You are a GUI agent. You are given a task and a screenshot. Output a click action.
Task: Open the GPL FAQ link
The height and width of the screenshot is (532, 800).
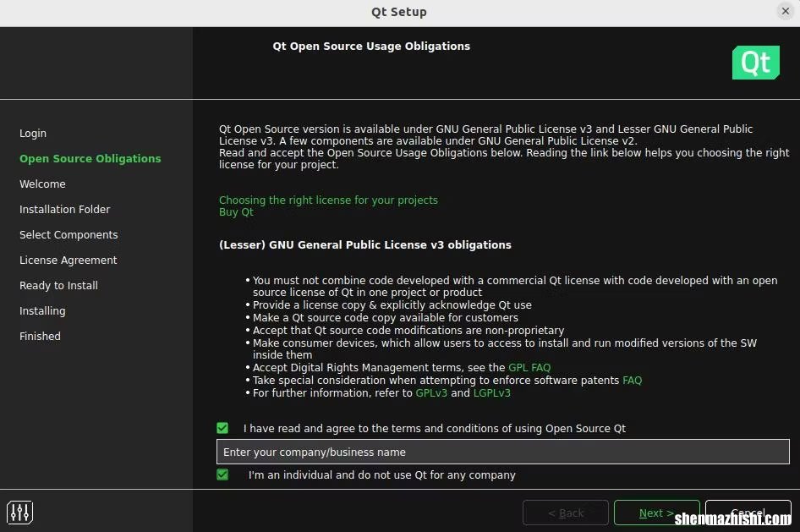(x=529, y=368)
